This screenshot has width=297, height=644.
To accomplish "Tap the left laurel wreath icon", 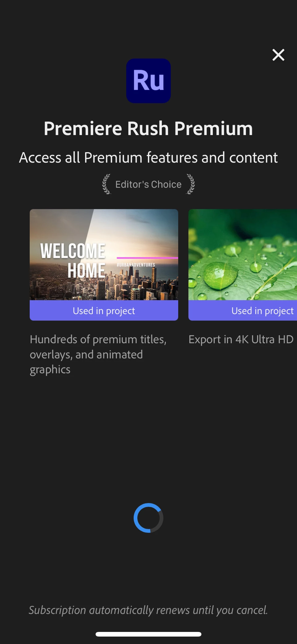I will point(106,184).
